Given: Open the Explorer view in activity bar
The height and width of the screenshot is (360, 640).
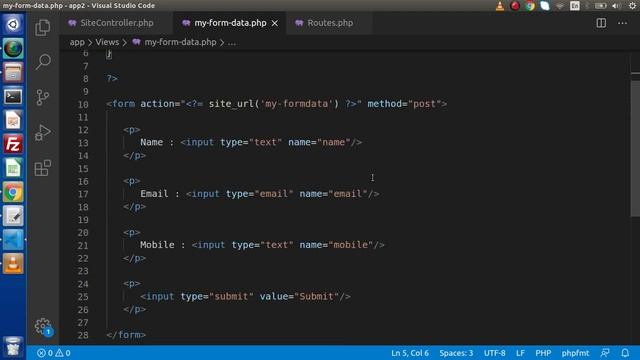Looking at the screenshot, I should pyautogui.click(x=42, y=27).
